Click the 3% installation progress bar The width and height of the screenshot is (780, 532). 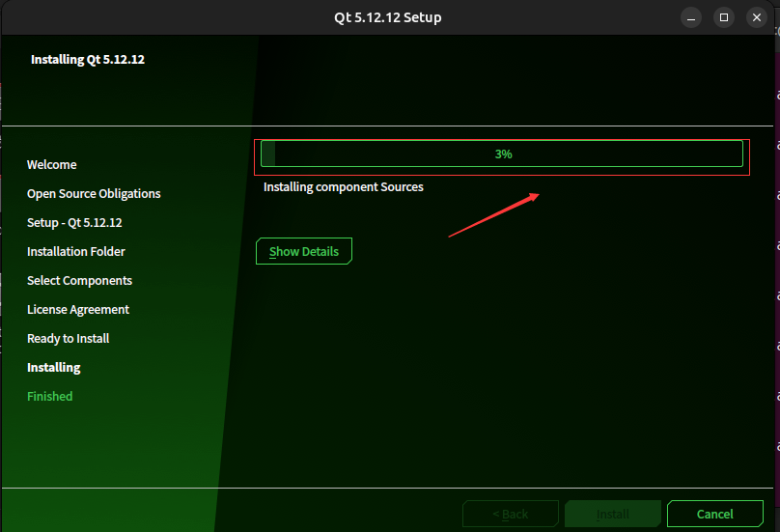pyautogui.click(x=502, y=154)
